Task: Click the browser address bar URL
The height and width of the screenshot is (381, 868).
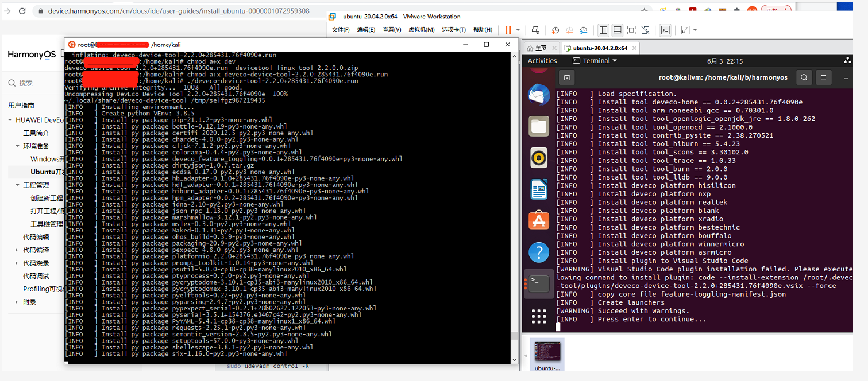Action: coord(179,11)
